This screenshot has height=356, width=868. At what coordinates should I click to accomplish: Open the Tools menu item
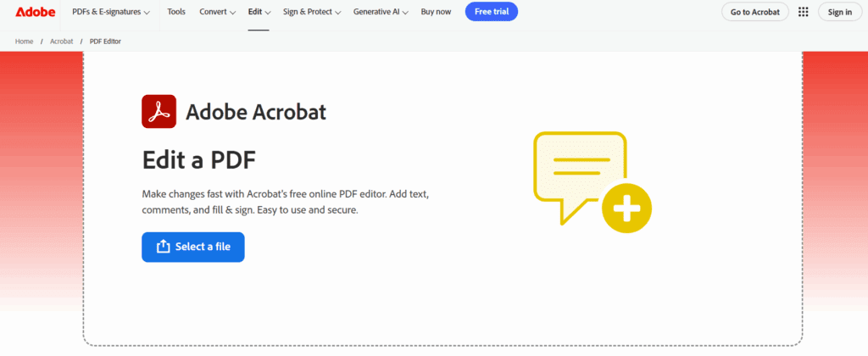(176, 12)
